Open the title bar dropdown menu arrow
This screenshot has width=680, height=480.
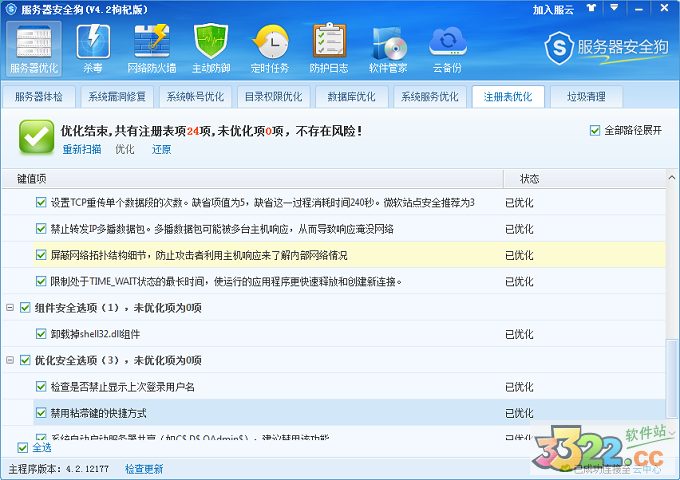(x=614, y=8)
